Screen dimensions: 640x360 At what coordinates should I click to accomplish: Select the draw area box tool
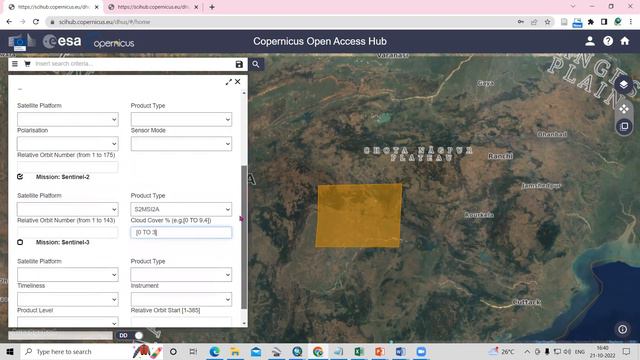coord(624,126)
